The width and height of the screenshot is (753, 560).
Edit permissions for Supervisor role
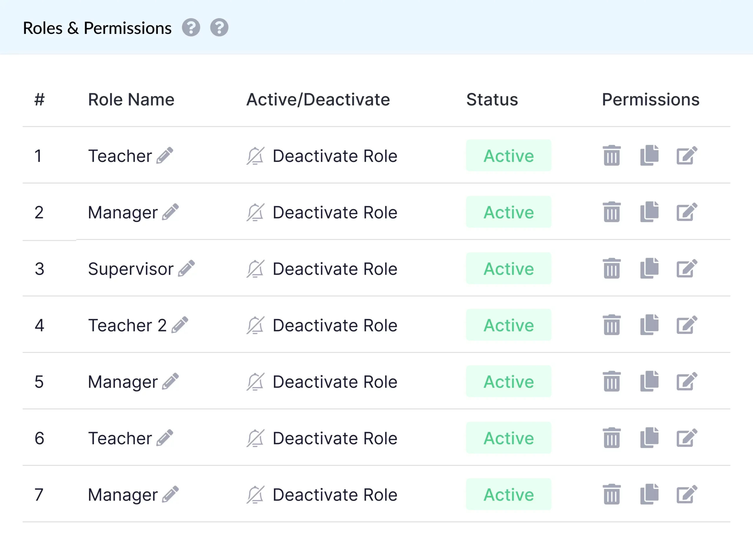pos(687,269)
